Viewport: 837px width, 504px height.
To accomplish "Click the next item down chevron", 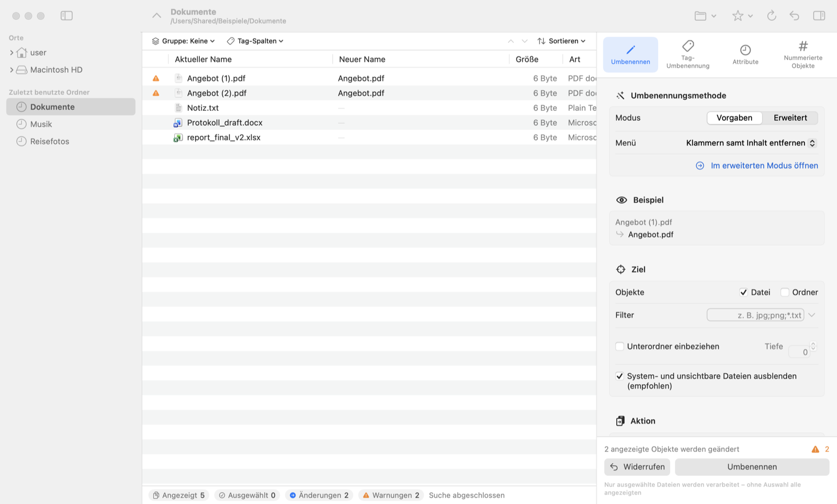I will (x=525, y=41).
